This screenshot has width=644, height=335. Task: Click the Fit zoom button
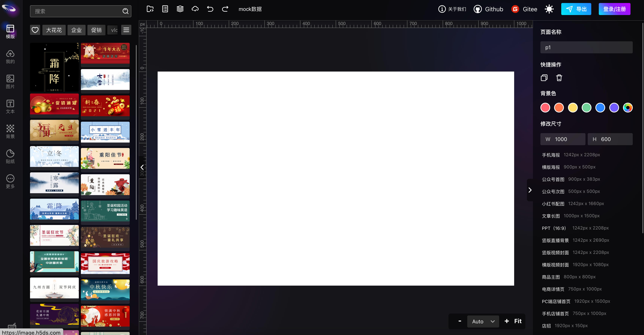click(518, 321)
